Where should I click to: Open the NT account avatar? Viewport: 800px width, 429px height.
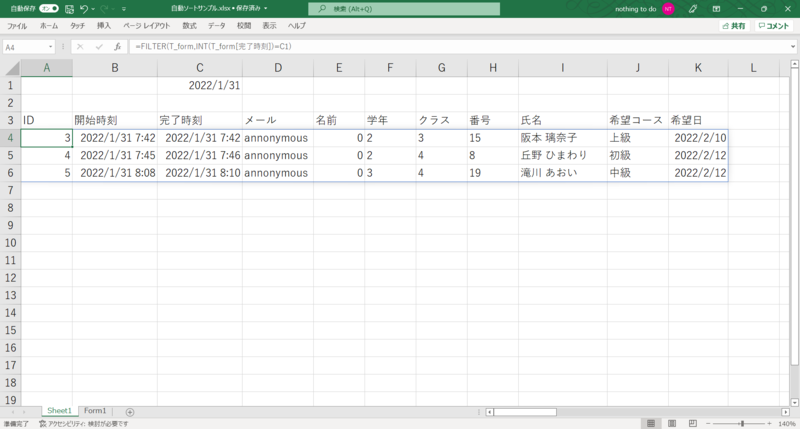pyautogui.click(x=668, y=9)
